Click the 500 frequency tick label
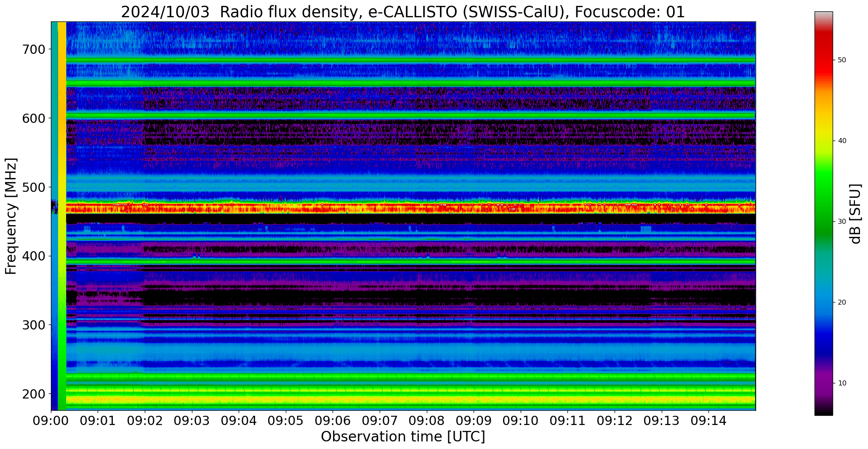This screenshot has height=449, width=868. (x=34, y=187)
